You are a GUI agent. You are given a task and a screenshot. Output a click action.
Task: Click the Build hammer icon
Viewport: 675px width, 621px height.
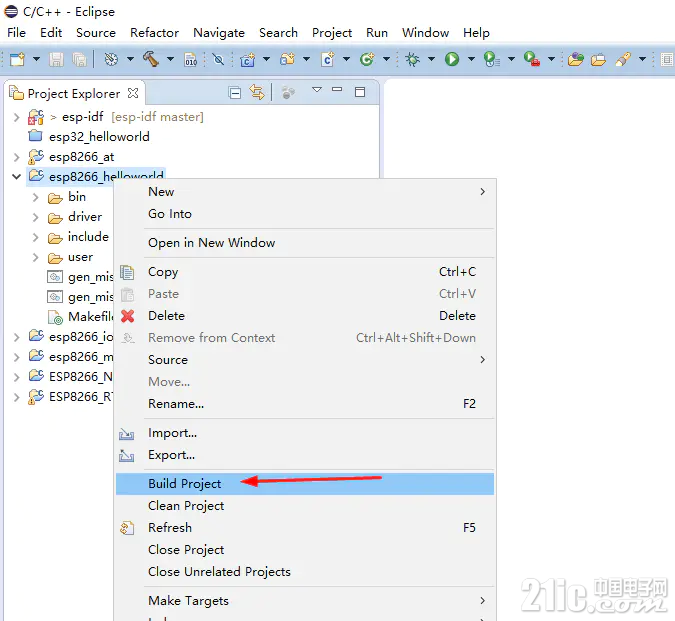coord(151,59)
